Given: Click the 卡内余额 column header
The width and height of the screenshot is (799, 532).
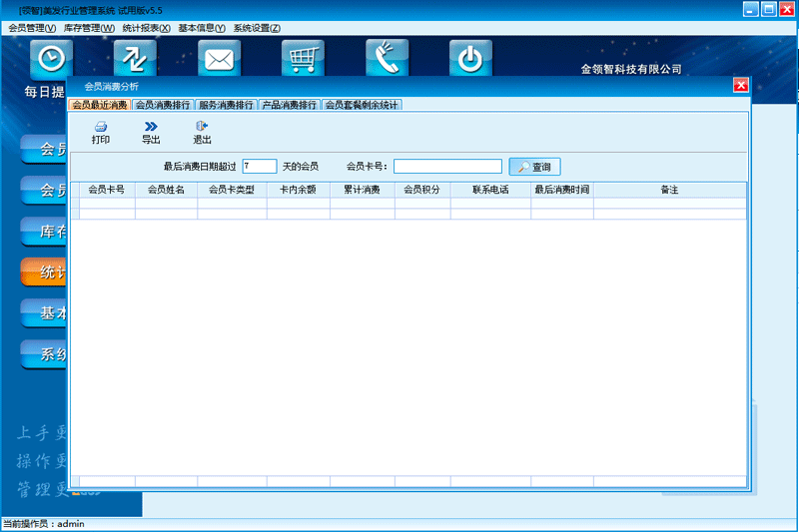Looking at the screenshot, I should tap(299, 190).
